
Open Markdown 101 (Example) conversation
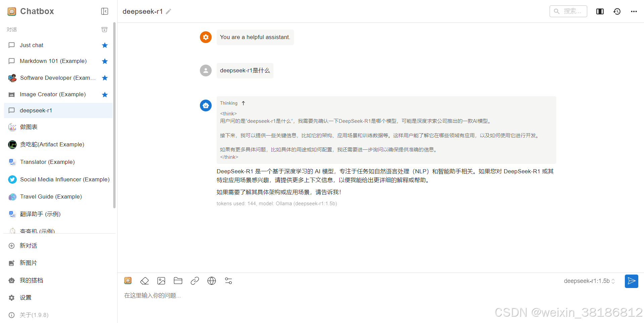(x=58, y=61)
